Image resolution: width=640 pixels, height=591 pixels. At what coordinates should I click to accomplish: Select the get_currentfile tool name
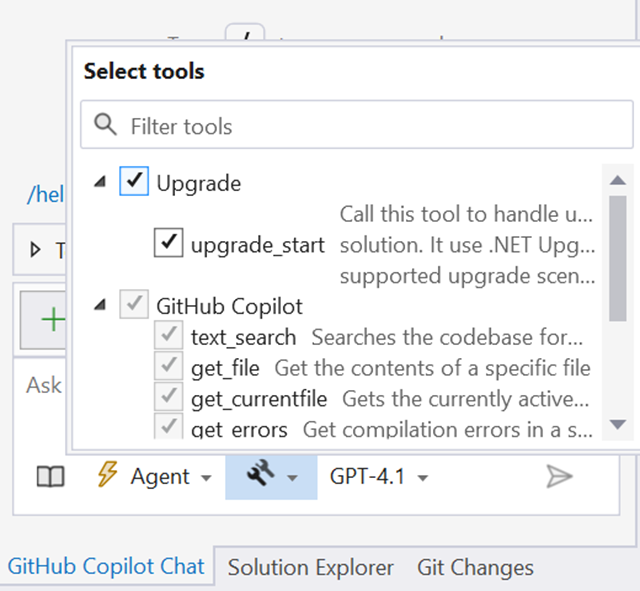259,399
